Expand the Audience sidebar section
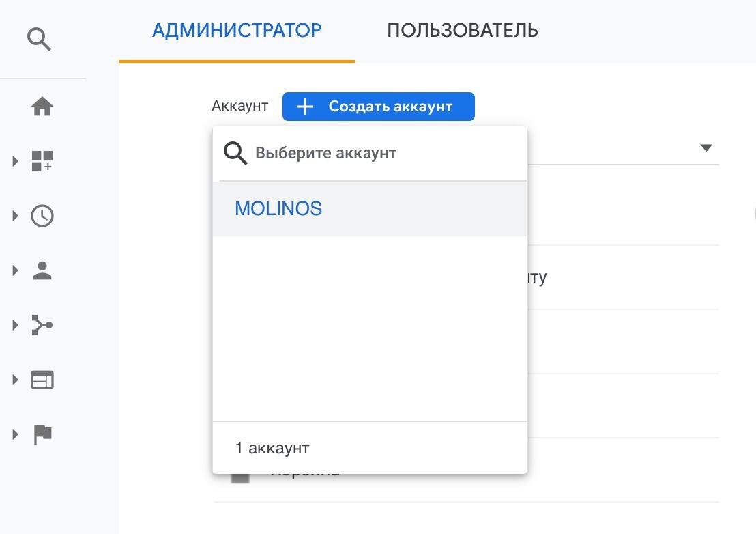 coord(15,270)
